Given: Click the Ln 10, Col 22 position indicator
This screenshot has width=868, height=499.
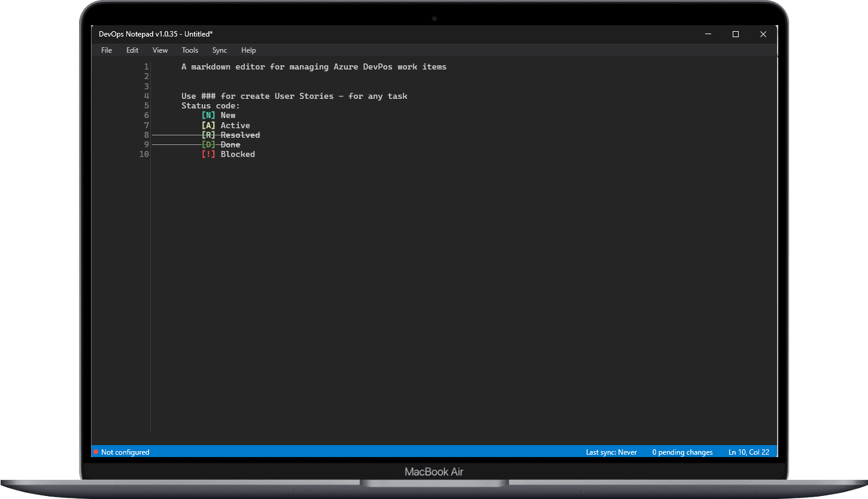Looking at the screenshot, I should click(x=749, y=452).
